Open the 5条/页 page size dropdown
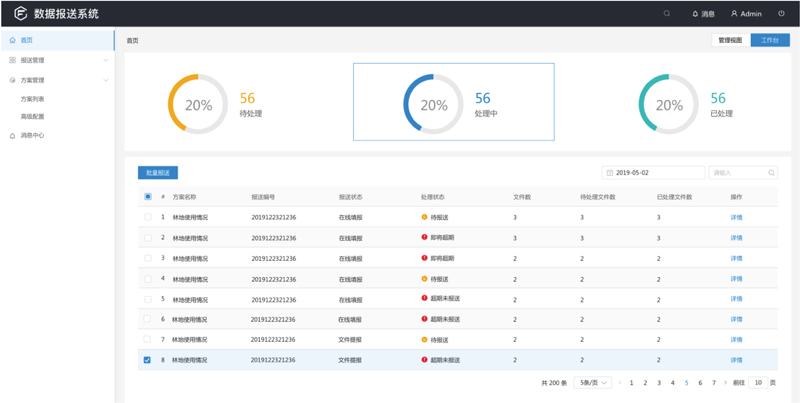 [x=592, y=383]
